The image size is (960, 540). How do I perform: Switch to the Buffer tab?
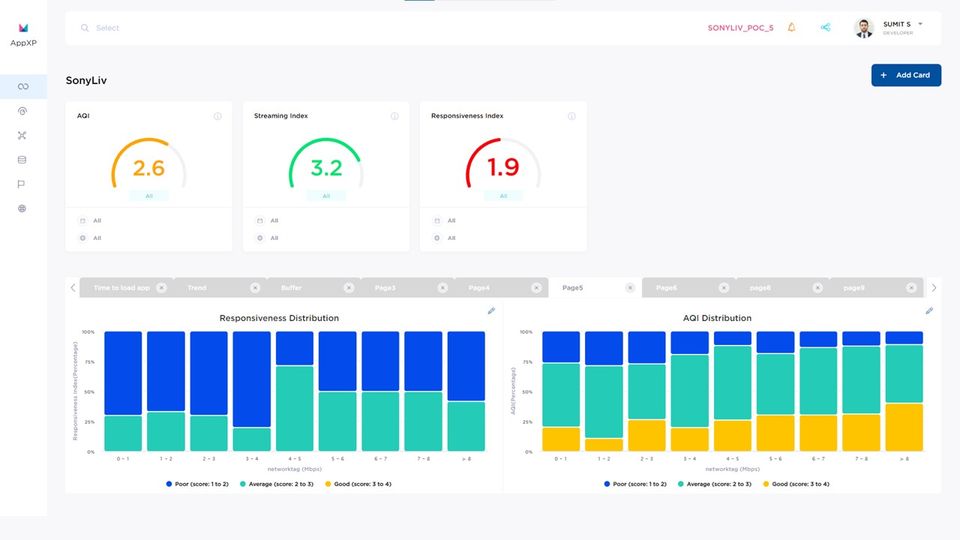pyautogui.click(x=291, y=288)
